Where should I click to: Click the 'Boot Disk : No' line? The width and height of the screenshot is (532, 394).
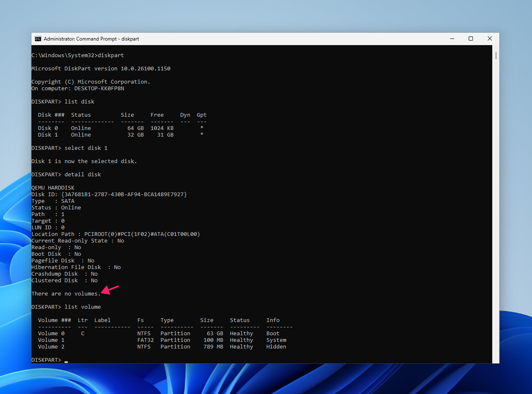pyautogui.click(x=56, y=254)
